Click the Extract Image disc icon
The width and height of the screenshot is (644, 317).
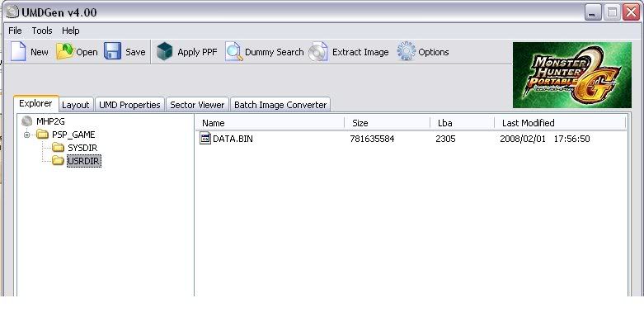coord(318,52)
